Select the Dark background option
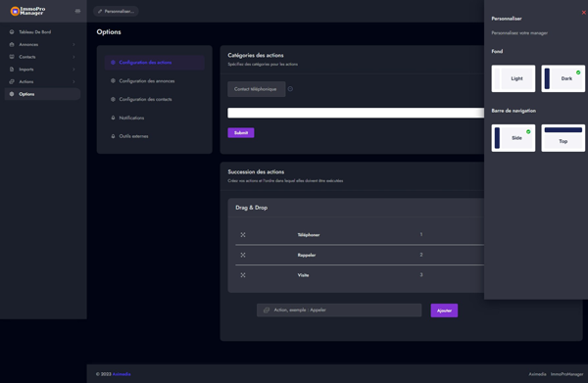The width and height of the screenshot is (588, 383). coord(563,78)
